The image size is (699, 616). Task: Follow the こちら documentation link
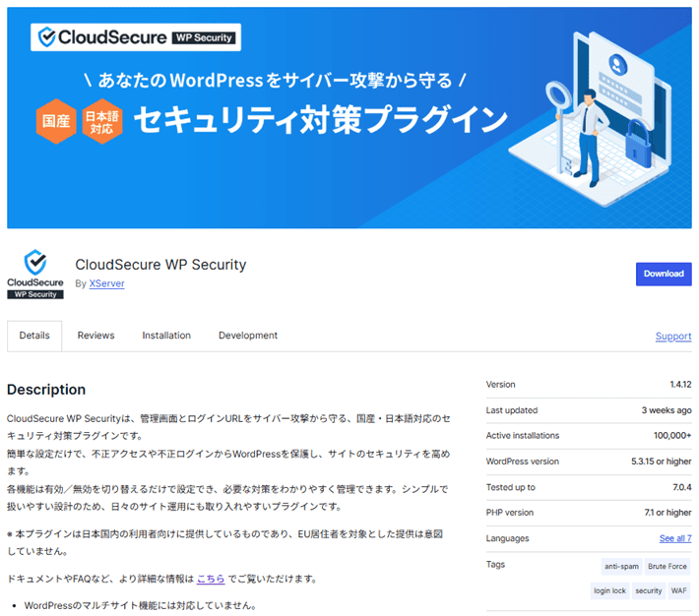211,579
